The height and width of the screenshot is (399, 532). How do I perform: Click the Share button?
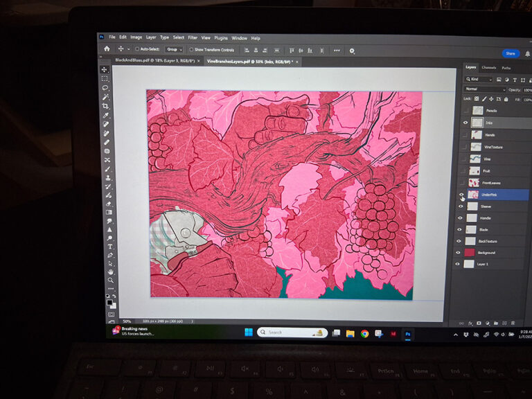tap(510, 53)
